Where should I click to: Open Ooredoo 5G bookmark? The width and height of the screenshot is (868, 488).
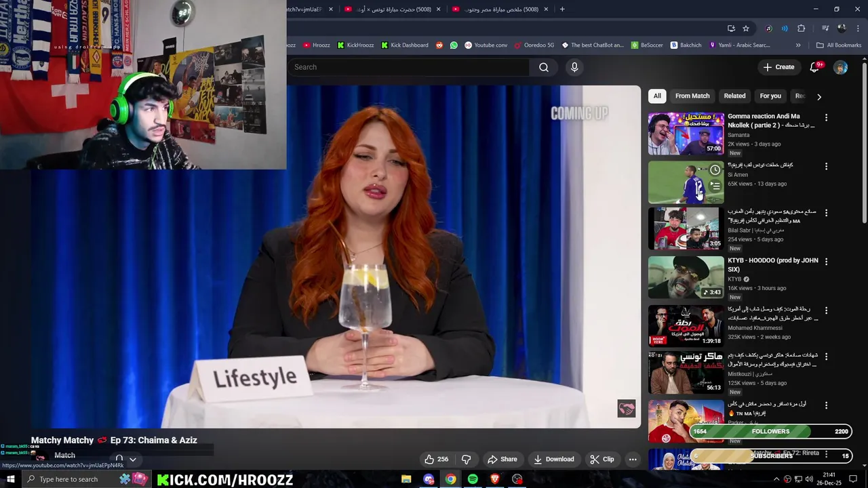click(534, 45)
